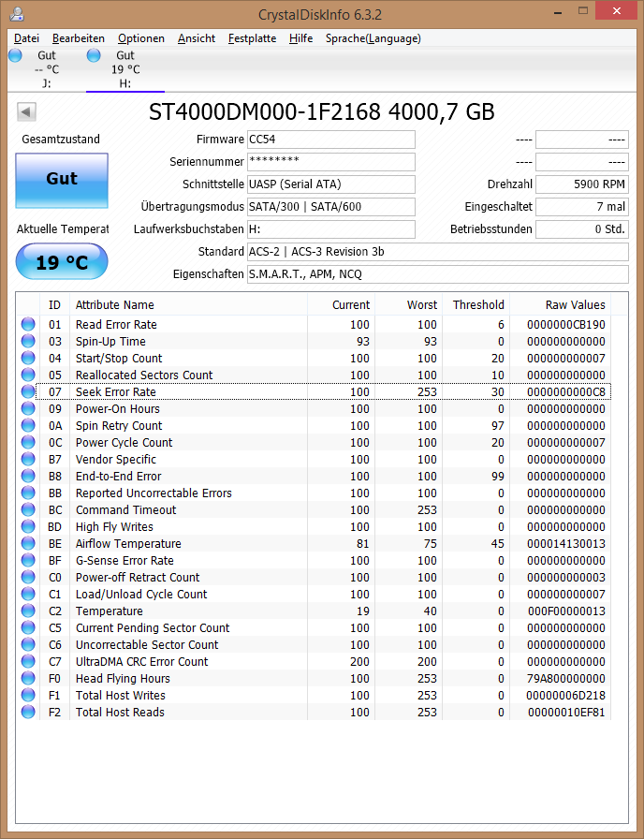Click the 19 °C temperature button
The height and width of the screenshot is (839, 644).
[62, 261]
